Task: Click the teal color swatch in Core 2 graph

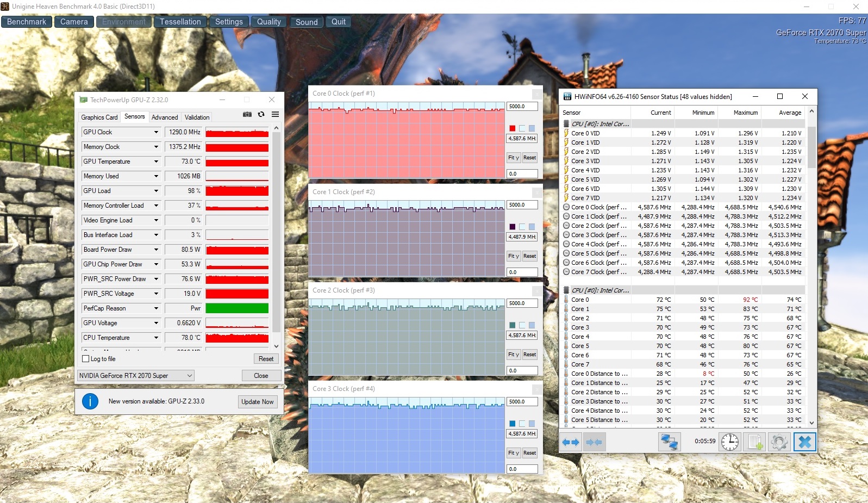Action: point(512,325)
